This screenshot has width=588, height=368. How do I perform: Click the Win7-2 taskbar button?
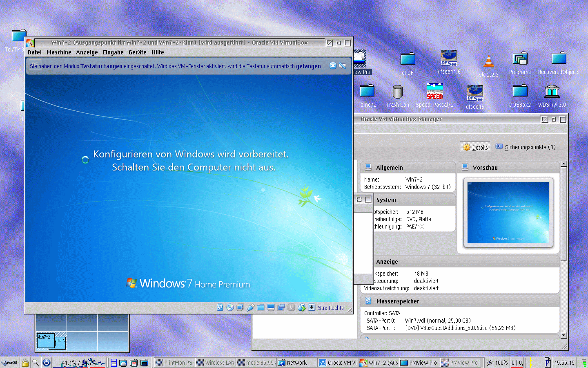pyautogui.click(x=379, y=363)
